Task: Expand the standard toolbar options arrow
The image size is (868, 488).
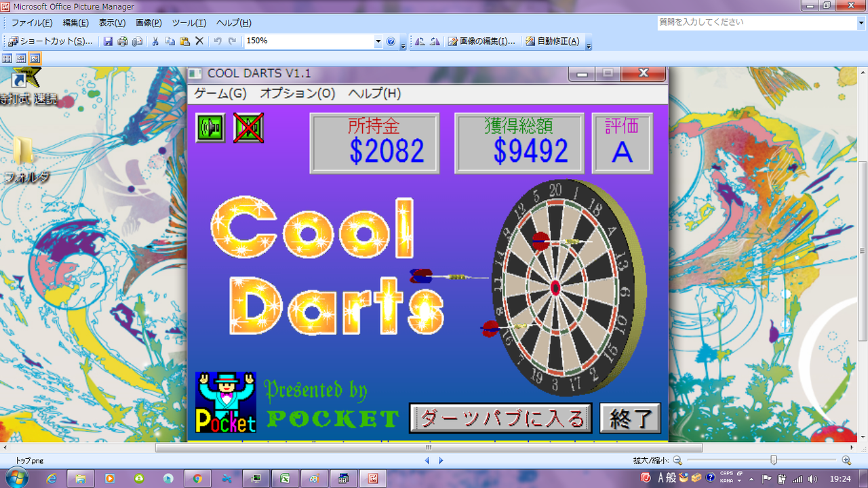Action: pos(403,45)
